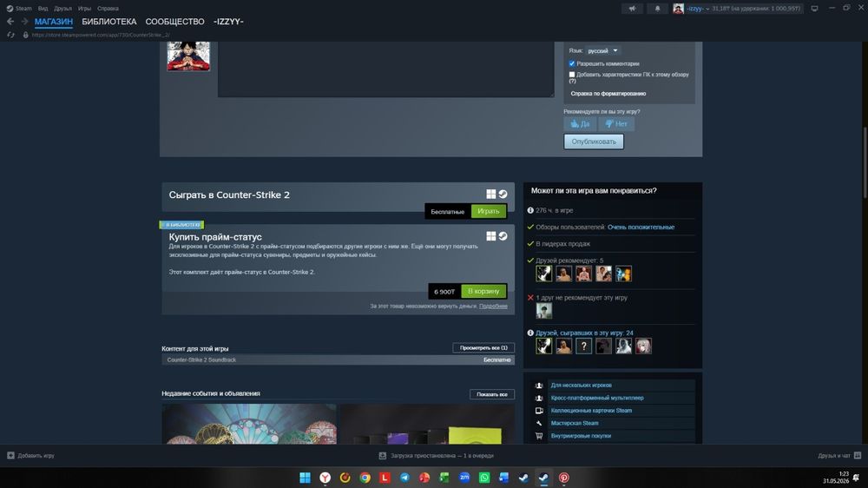Click info icon beside 276 ч. в игре
This screenshot has height=488, width=868.
coord(530,210)
